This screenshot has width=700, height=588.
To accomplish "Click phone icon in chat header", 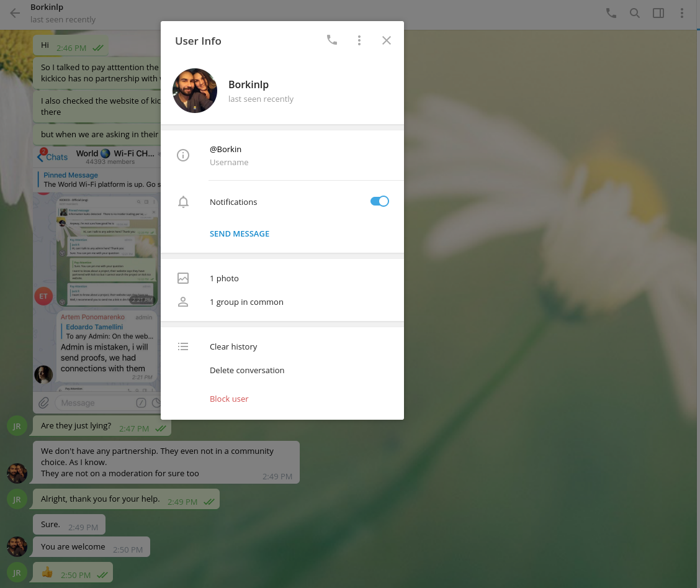I will [x=611, y=13].
